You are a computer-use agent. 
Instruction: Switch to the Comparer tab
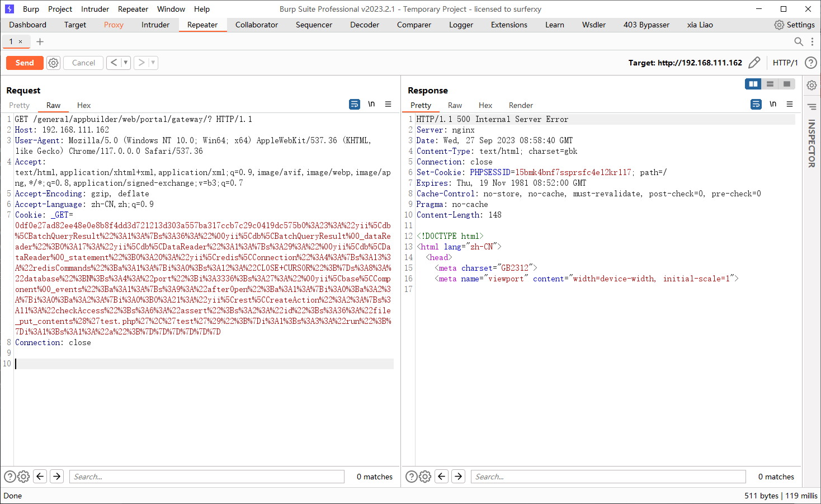click(414, 25)
